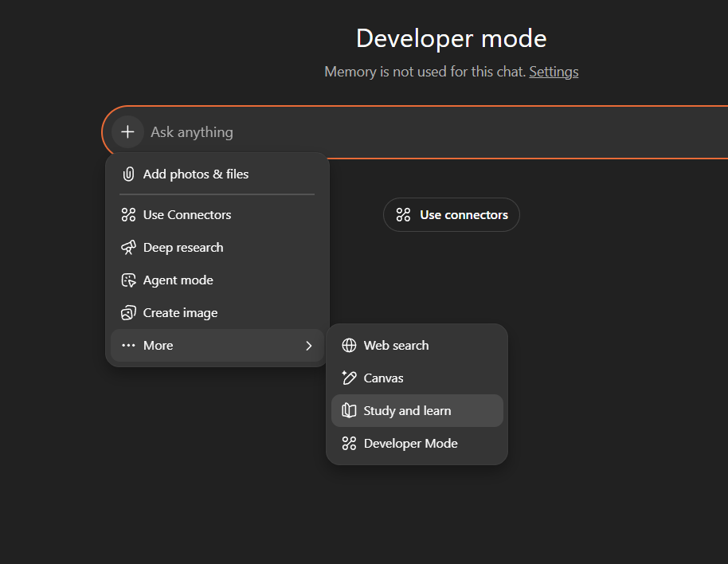
Task: Enable Developer Mode from the submenu
Action: [x=409, y=443]
